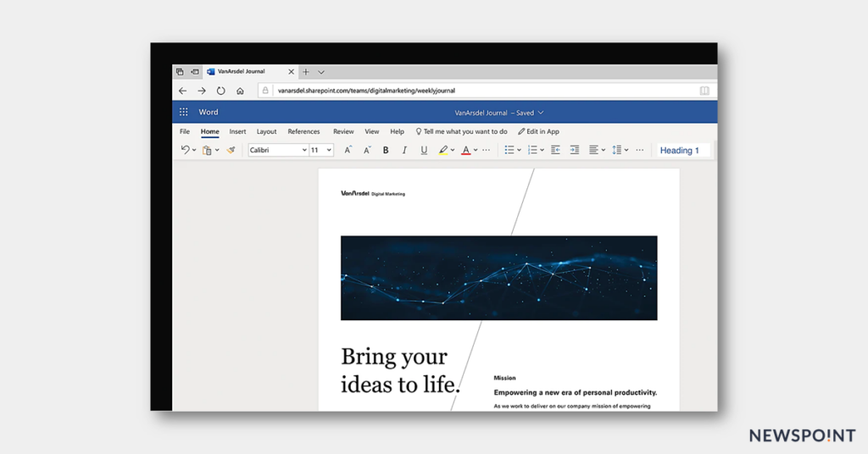This screenshot has height=454, width=868.
Task: Click the VanArsdel Journal document title
Action: tap(481, 113)
